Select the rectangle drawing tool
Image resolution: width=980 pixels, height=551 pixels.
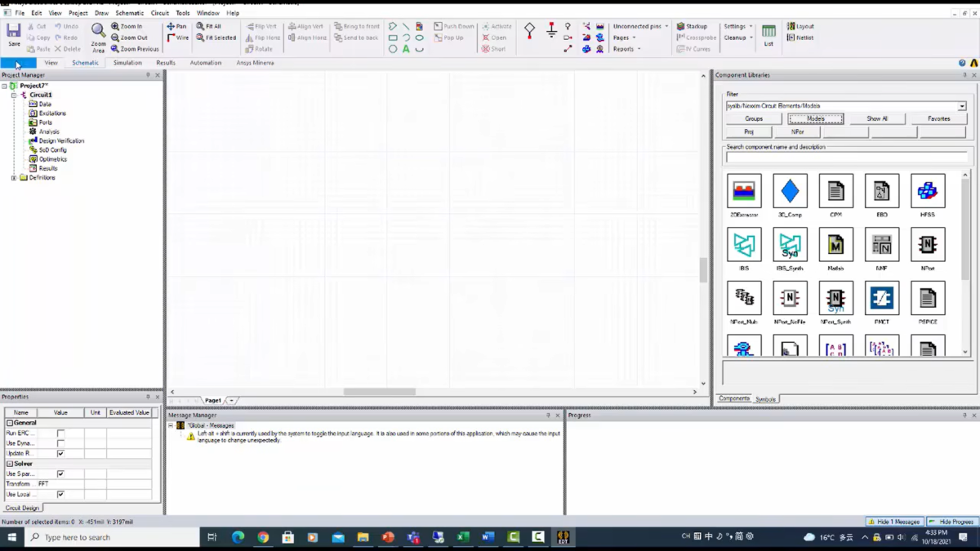click(x=393, y=38)
